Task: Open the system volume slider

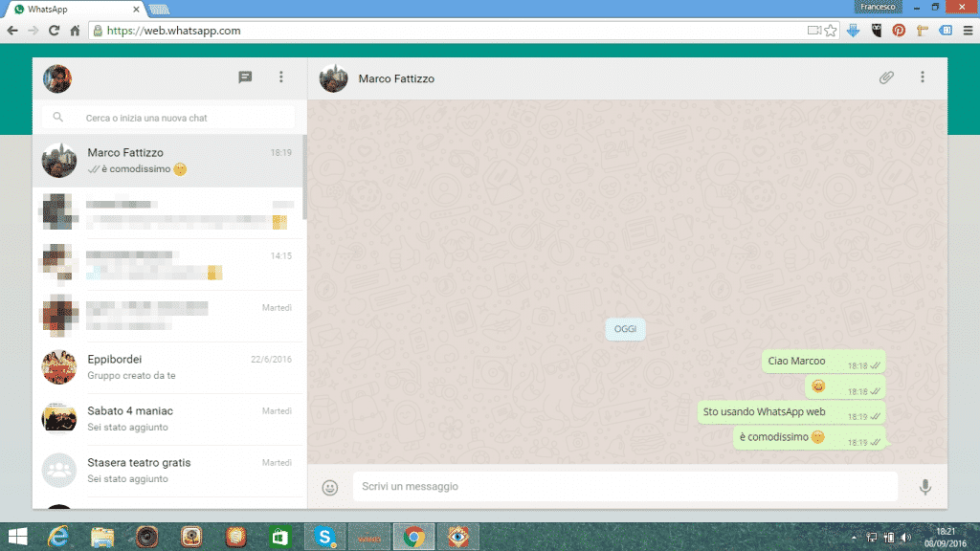Action: pyautogui.click(x=905, y=537)
